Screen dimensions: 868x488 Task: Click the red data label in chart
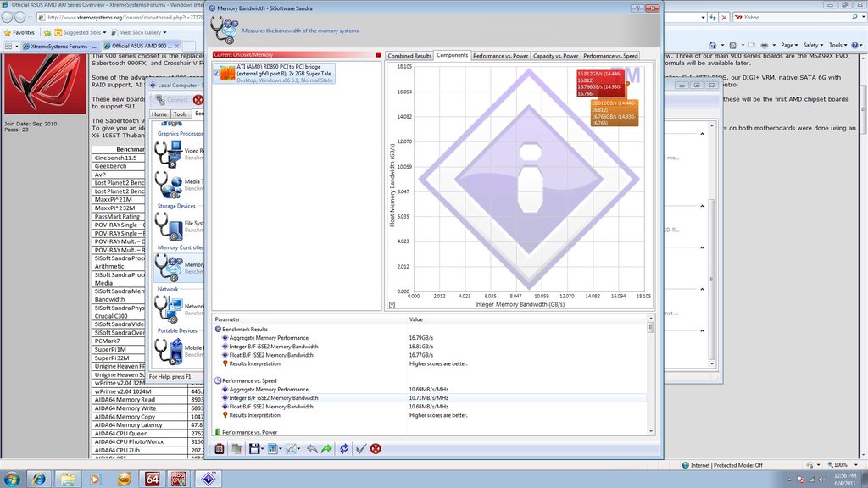point(601,84)
